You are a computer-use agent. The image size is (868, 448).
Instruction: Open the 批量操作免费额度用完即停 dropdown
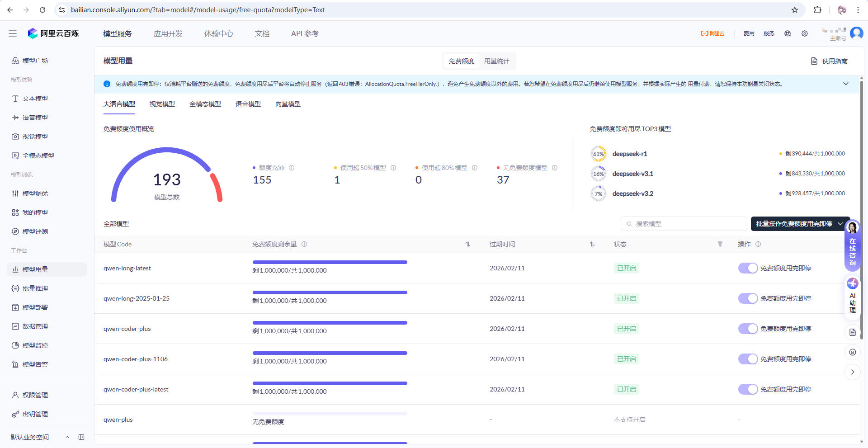(x=799, y=224)
